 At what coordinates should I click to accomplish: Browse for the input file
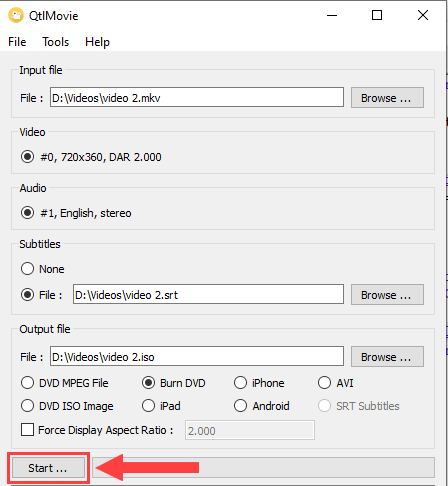pos(387,98)
